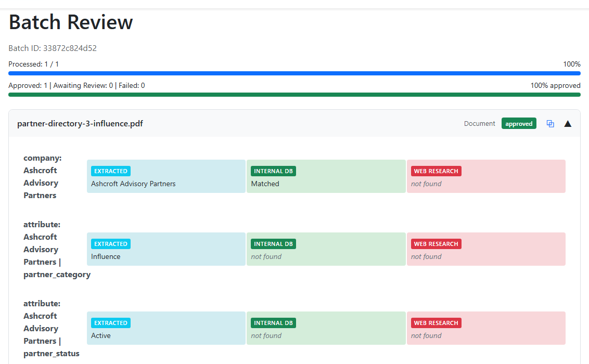Click INTERNAL DB badge in partner_status row
Screen dimensions: 589x364
[273, 323]
